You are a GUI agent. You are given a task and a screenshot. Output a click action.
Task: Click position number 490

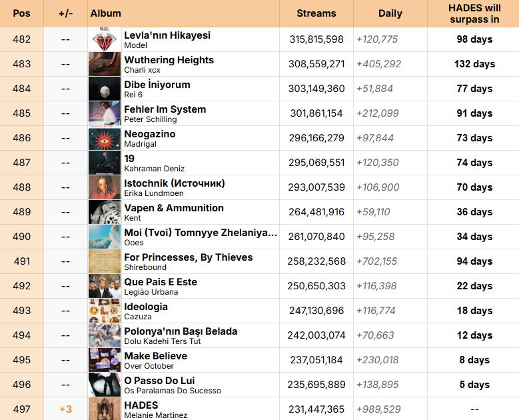coord(21,237)
